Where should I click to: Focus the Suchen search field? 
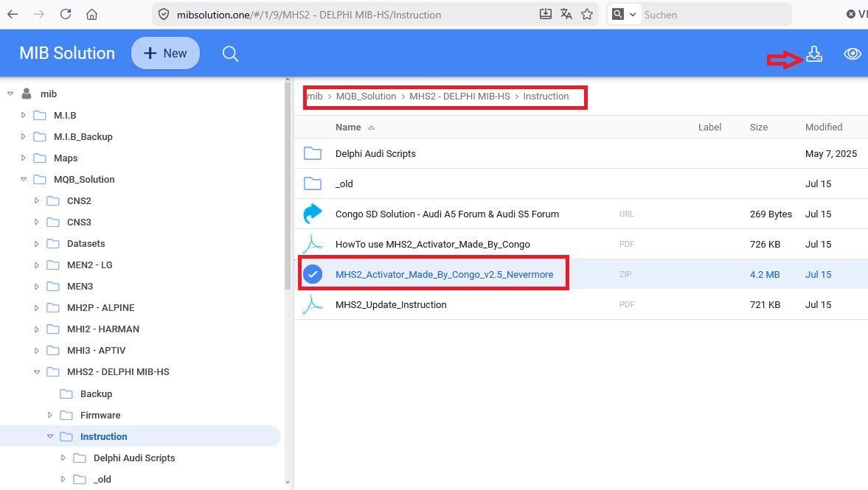(716, 15)
